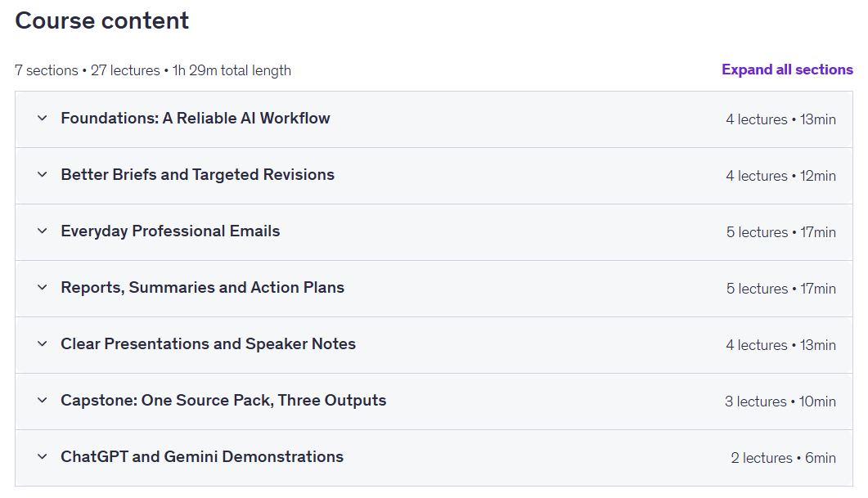Expand ChatGPT and Gemini Demonstrations chevron
This screenshot has width=868, height=498.
point(42,457)
